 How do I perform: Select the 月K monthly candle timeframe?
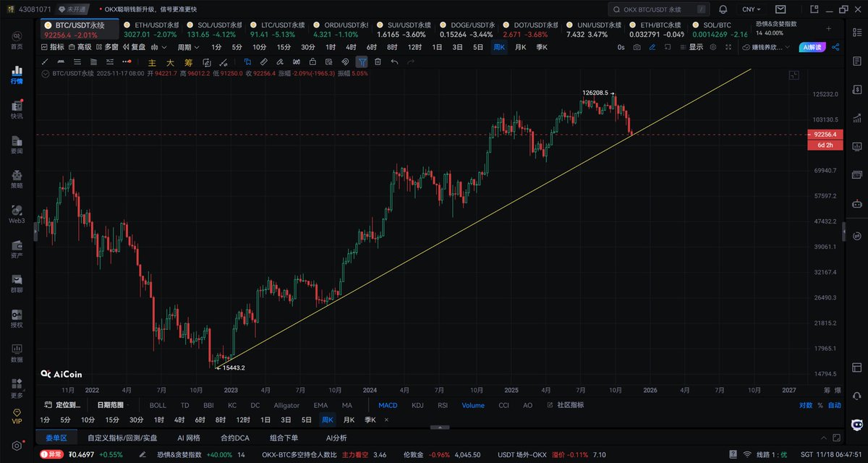pos(521,47)
